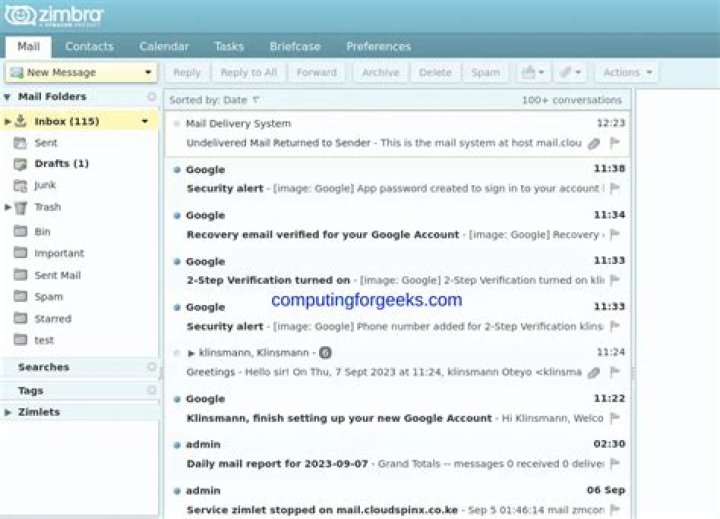Click conversation count badge beside klinsmann
720x519 pixels.
325,353
